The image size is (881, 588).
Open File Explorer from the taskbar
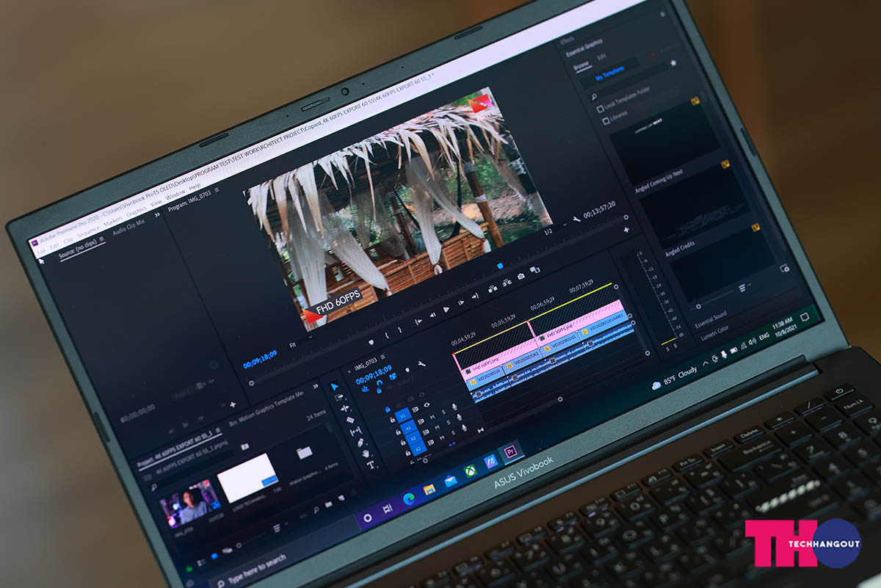click(429, 489)
